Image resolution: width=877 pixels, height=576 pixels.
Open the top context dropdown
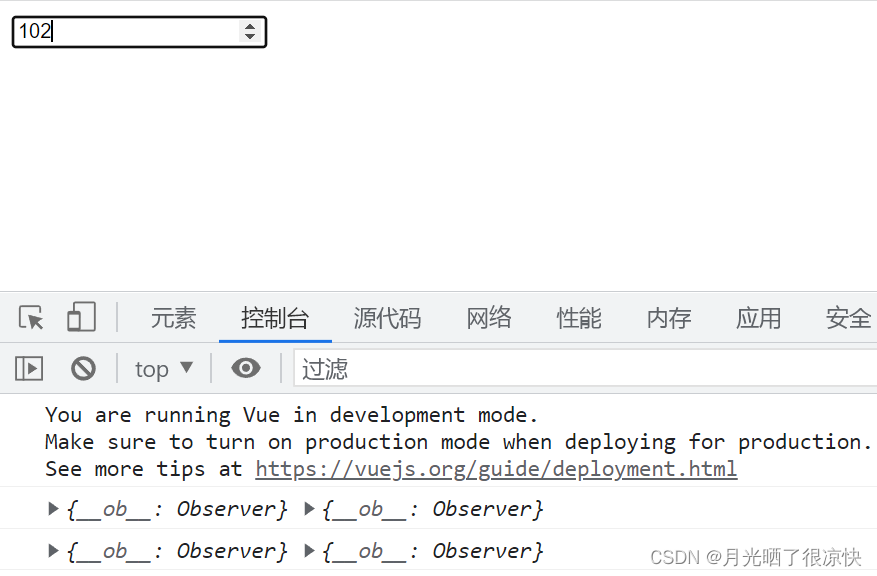point(164,369)
